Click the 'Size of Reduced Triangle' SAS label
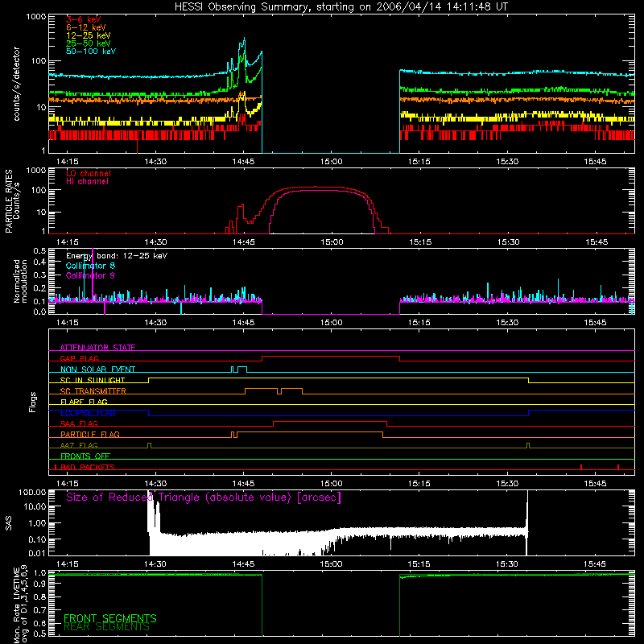The width and height of the screenshot is (644, 644). pyautogui.click(x=204, y=497)
